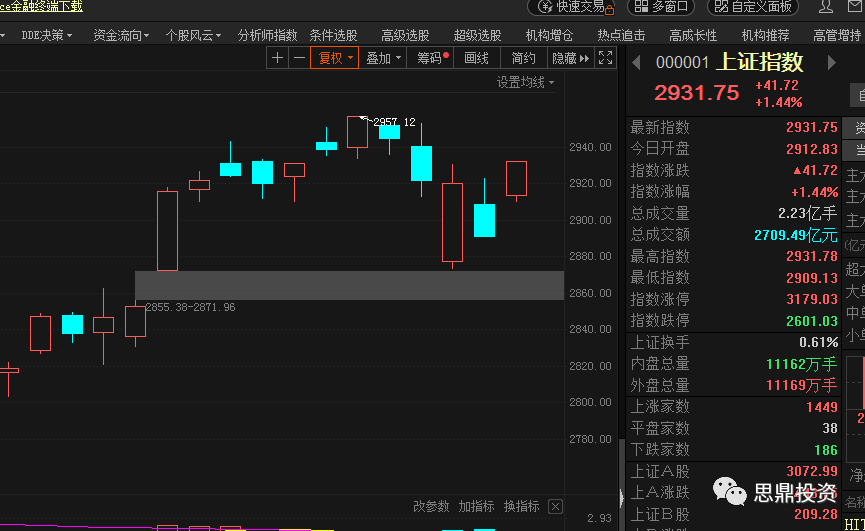Select 机构推荐 menu item
The image size is (865, 531).
coord(765,35)
